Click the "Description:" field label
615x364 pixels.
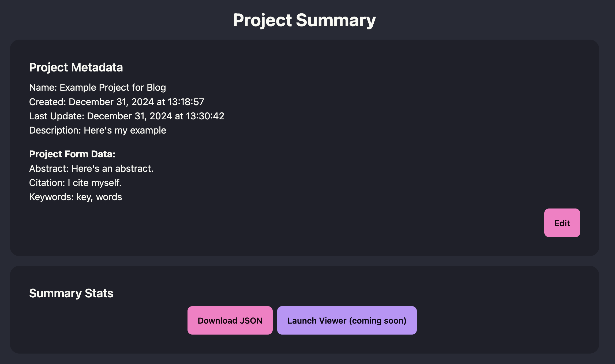pyautogui.click(x=55, y=130)
